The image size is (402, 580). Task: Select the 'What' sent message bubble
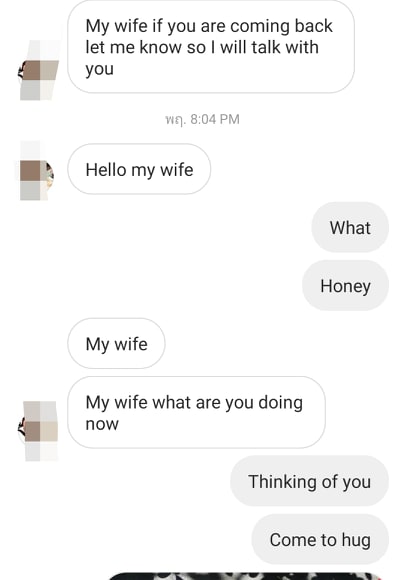[350, 227]
